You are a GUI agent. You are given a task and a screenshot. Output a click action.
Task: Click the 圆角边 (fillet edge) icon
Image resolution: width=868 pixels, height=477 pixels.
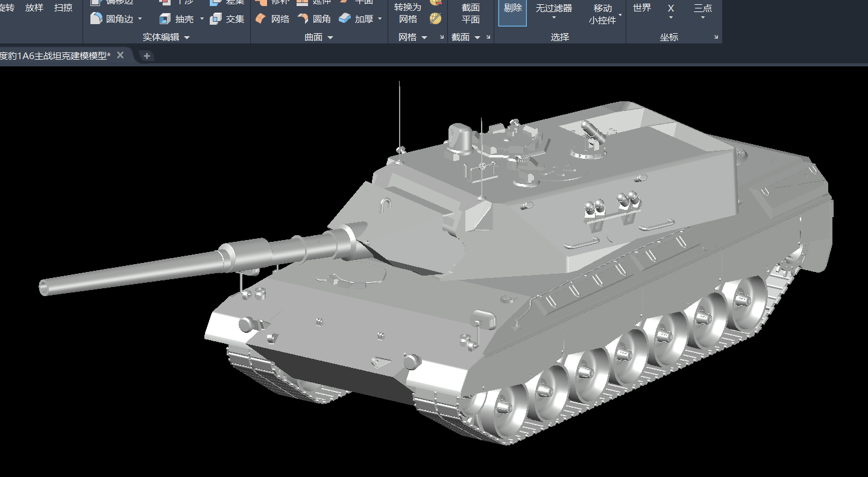96,19
